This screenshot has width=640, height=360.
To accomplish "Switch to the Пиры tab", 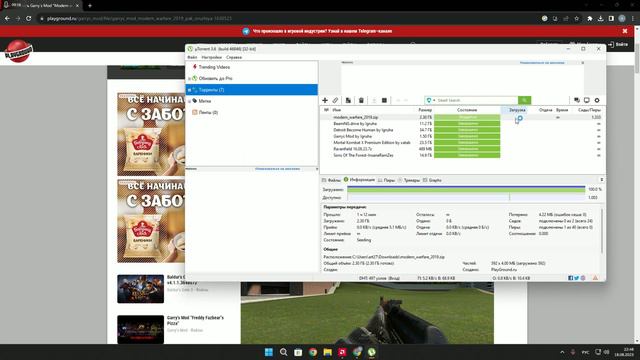I will 386,180.
